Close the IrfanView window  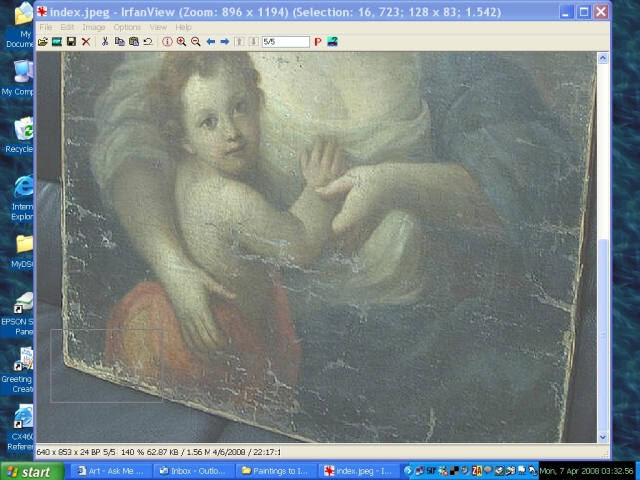601,12
